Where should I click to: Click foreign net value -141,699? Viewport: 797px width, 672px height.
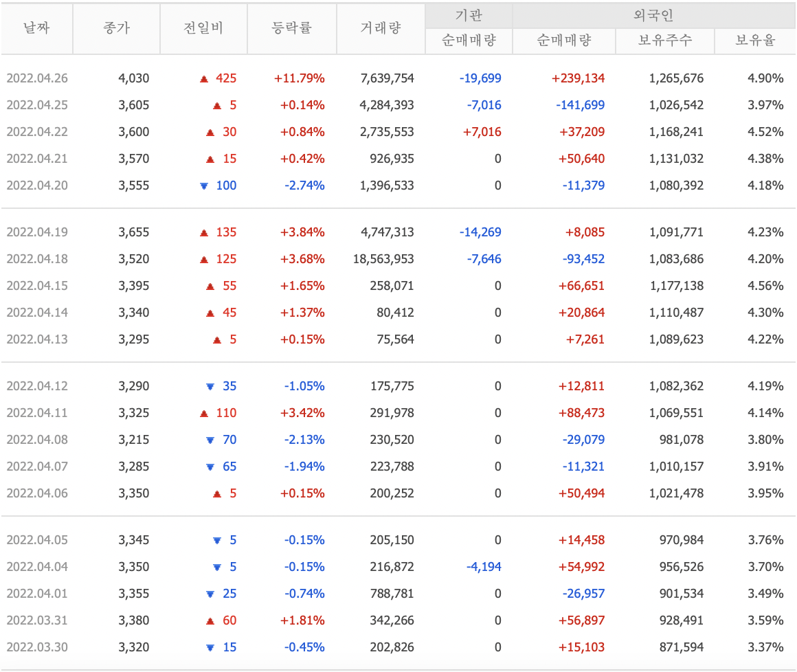(x=580, y=105)
